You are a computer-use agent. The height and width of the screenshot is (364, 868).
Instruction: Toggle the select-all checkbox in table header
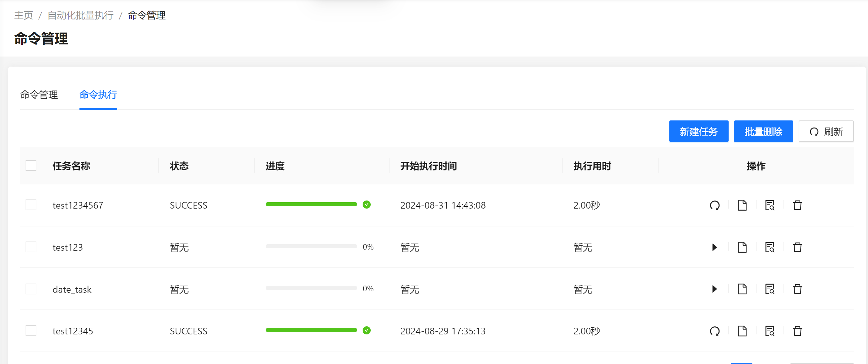(x=31, y=166)
